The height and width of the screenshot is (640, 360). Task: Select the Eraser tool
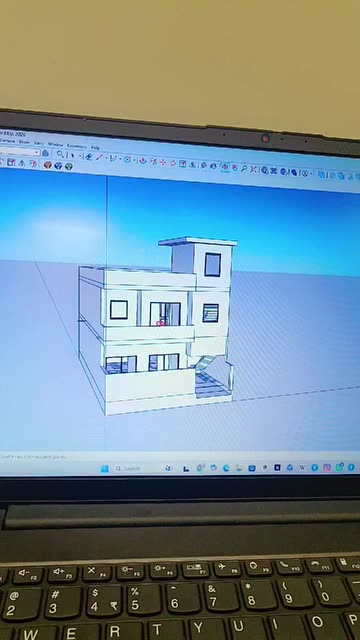tap(89, 157)
